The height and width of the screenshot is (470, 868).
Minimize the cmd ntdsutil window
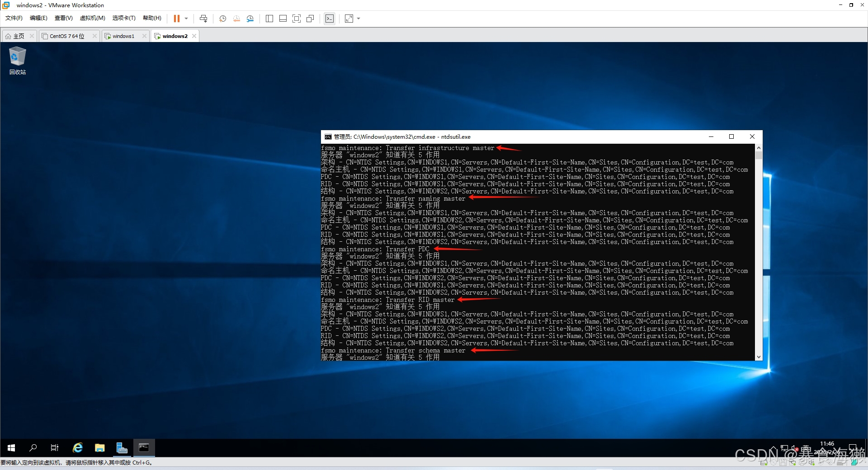coord(711,136)
